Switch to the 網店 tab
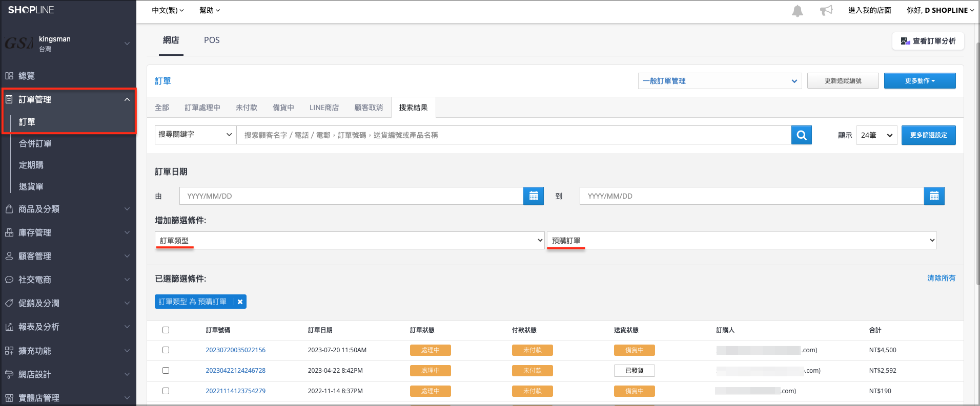This screenshot has width=980, height=406. (x=171, y=40)
